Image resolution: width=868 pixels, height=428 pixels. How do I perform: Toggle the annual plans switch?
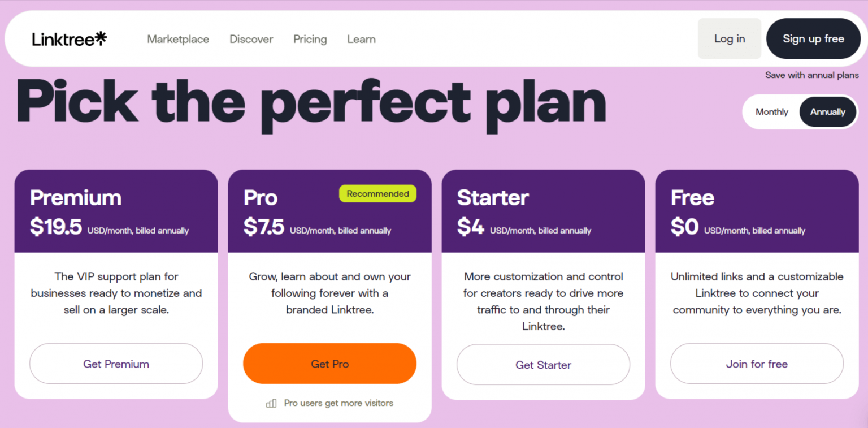[800, 111]
